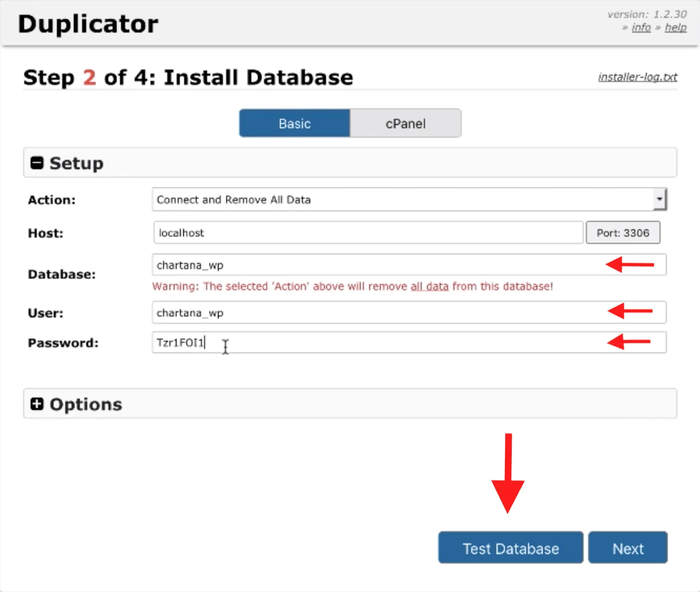Click the Password: label

[x=63, y=343]
